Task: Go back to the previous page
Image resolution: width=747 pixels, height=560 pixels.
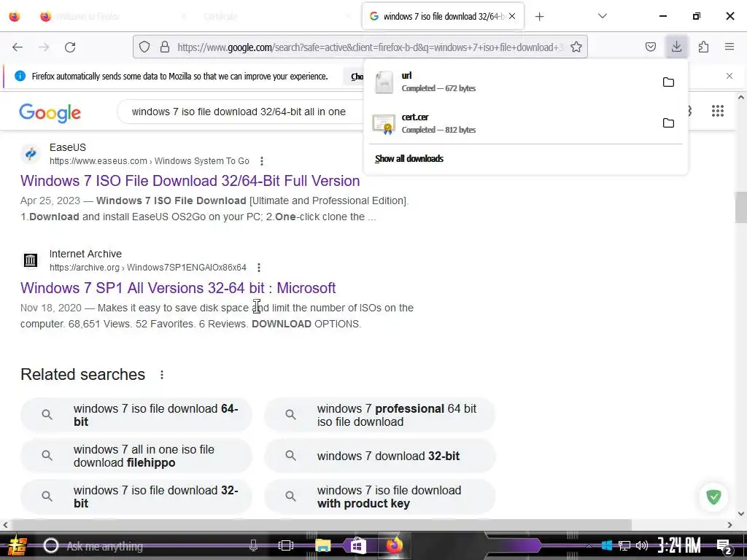Action: pos(18,47)
